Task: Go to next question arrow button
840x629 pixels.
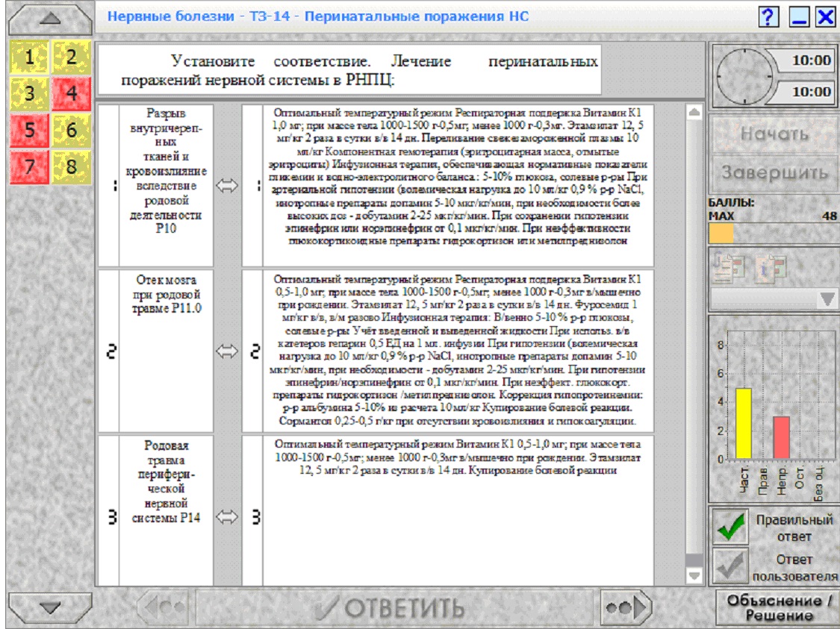Action: [x=626, y=608]
